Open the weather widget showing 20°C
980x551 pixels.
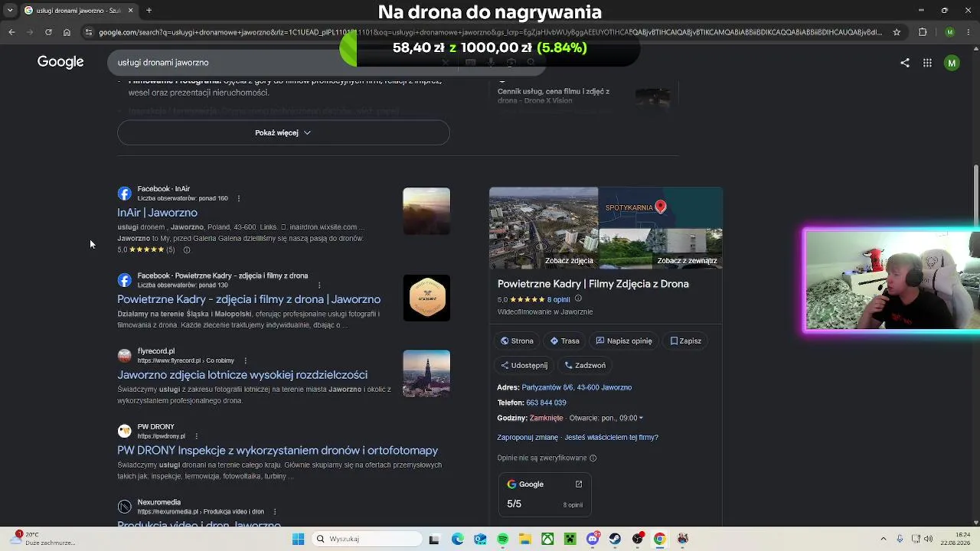43,539
